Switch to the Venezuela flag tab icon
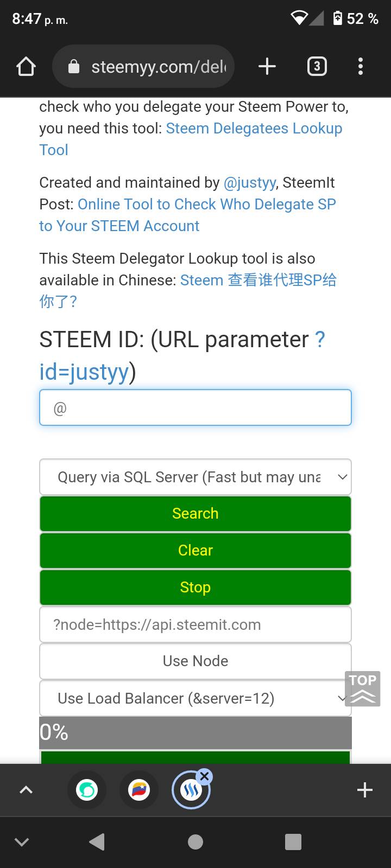 point(139,790)
